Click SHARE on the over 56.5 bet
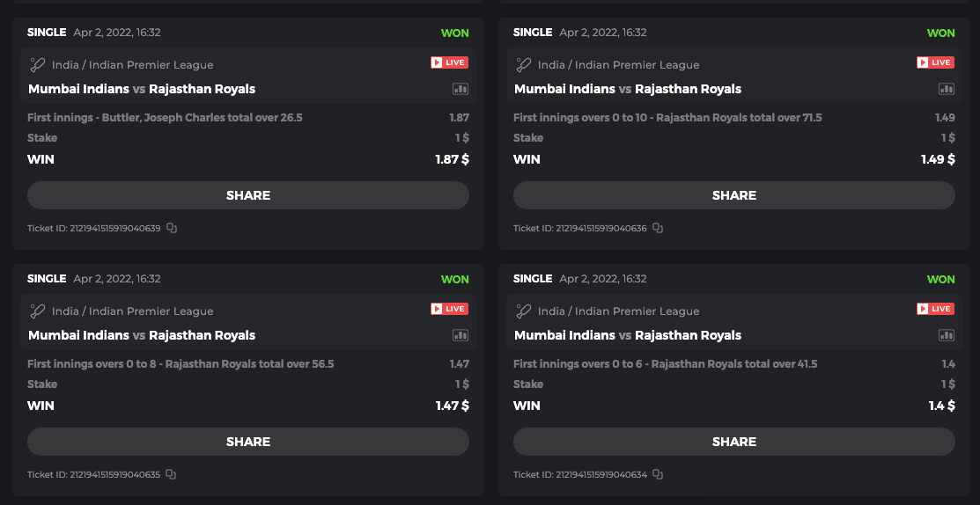 tap(248, 442)
